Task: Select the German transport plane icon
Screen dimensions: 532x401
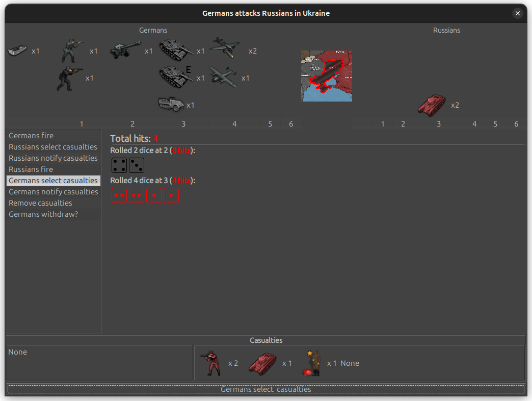Action: (x=223, y=77)
